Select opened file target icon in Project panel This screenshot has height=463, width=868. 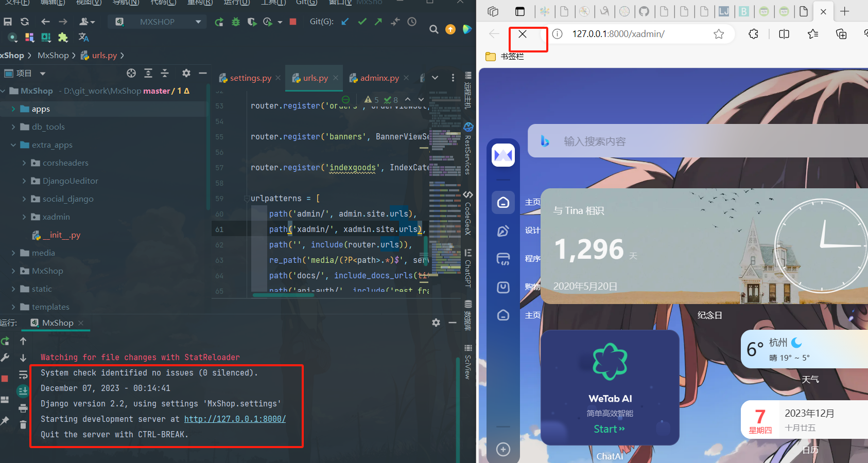pyautogui.click(x=131, y=73)
